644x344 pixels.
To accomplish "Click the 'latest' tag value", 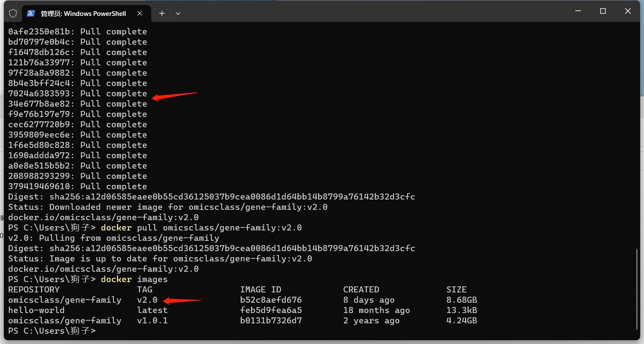I will [153, 310].
